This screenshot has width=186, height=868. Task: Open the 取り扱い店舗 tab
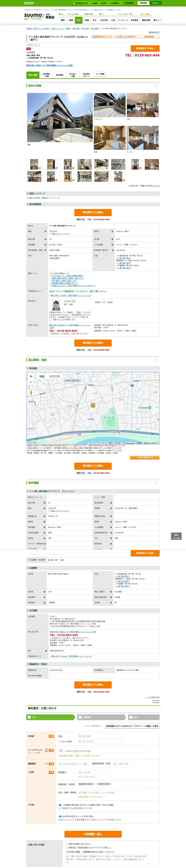[73, 75]
